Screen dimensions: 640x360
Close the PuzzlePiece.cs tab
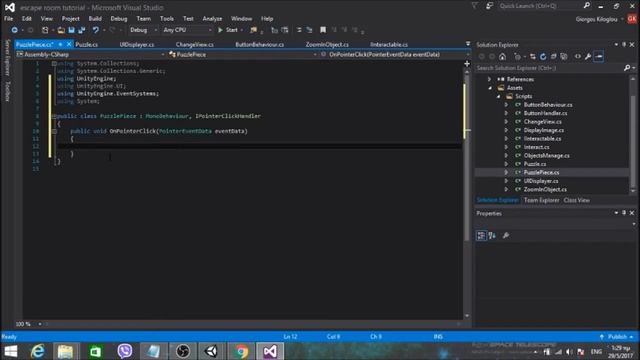pyautogui.click(x=69, y=44)
